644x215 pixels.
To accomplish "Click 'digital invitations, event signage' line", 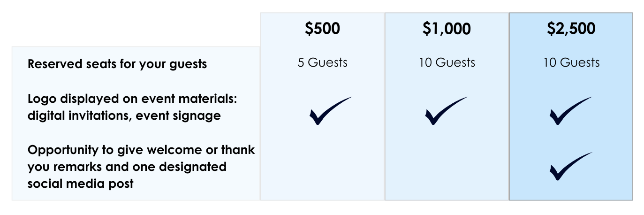I will click(x=124, y=115).
